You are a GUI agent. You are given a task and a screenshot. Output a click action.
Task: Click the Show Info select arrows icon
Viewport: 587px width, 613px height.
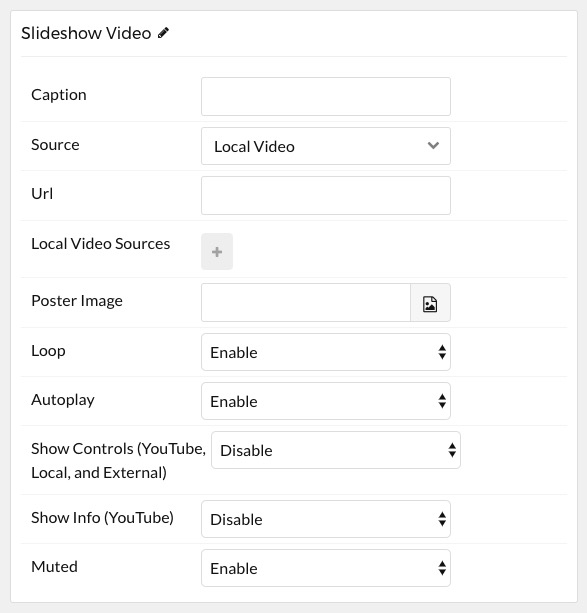[x=442, y=519]
